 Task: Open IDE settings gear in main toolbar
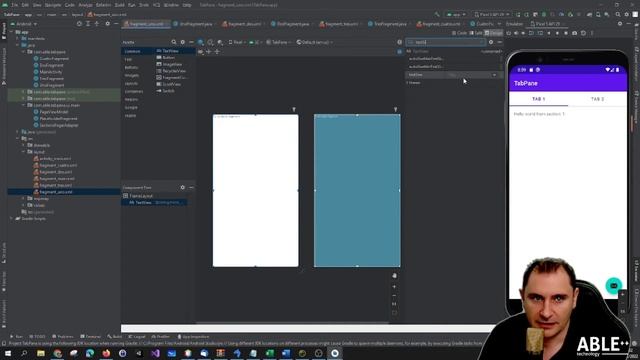tap(627, 14)
